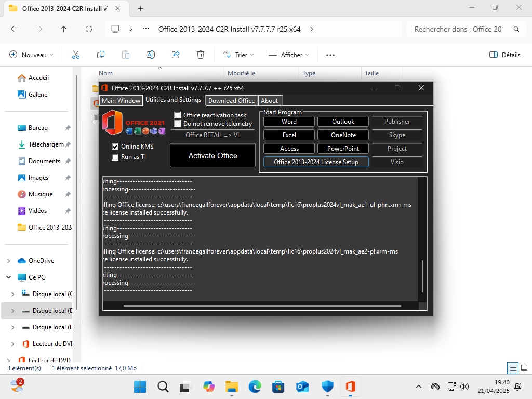This screenshot has height=399, width=532.
Task: Open the Afficher view dropdown
Action: 288,55
